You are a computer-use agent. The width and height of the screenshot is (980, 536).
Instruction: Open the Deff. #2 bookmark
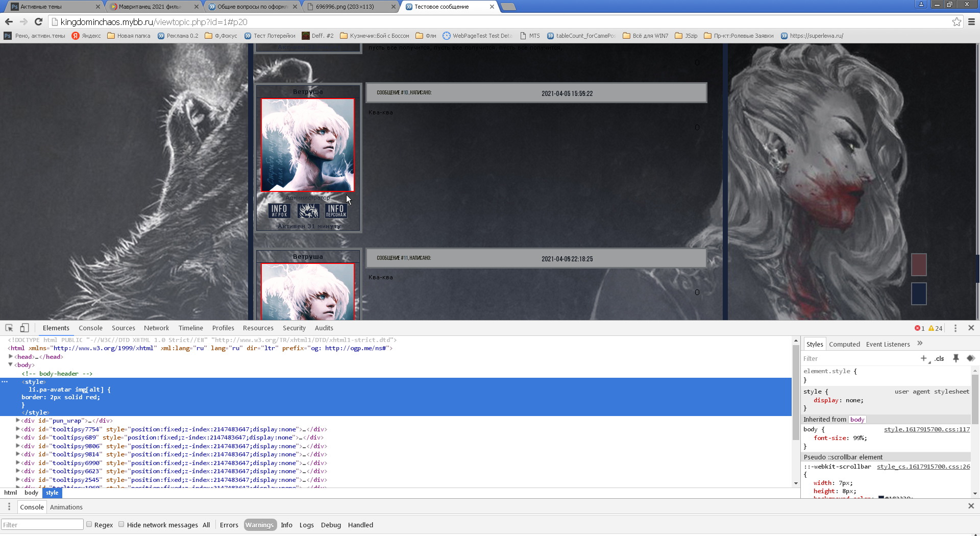(x=317, y=36)
